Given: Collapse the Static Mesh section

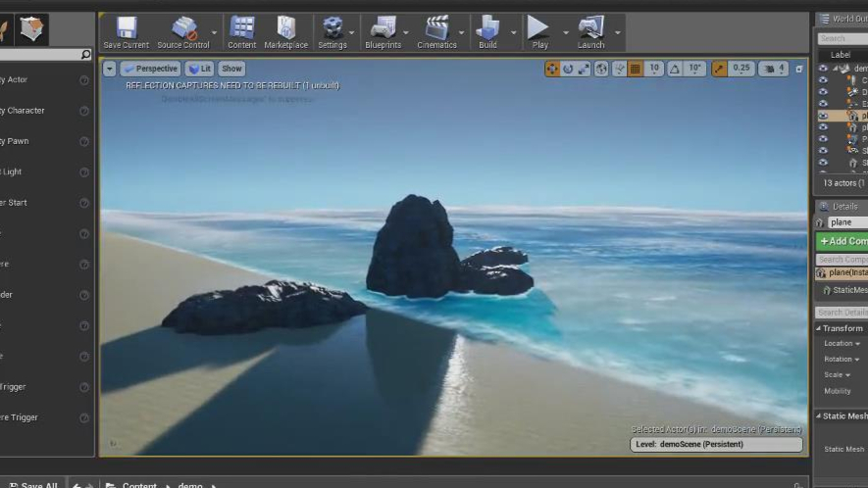Looking at the screenshot, I should [x=818, y=416].
